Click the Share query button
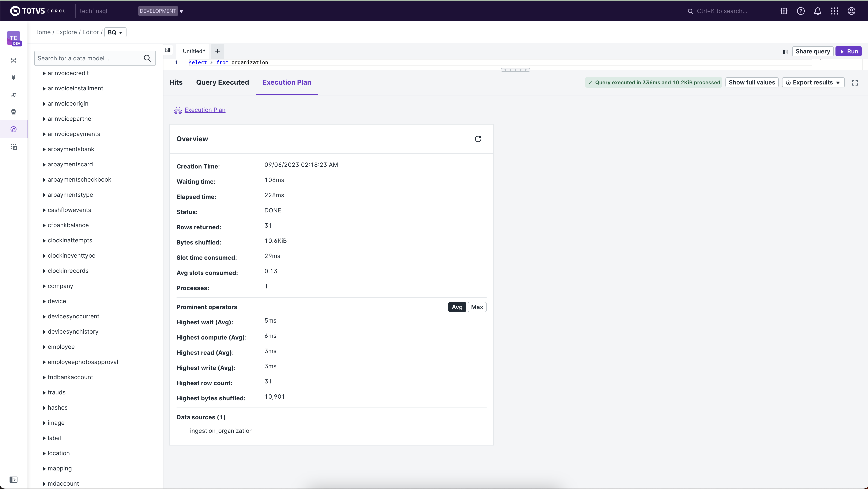The width and height of the screenshot is (868, 489). pos(813,52)
